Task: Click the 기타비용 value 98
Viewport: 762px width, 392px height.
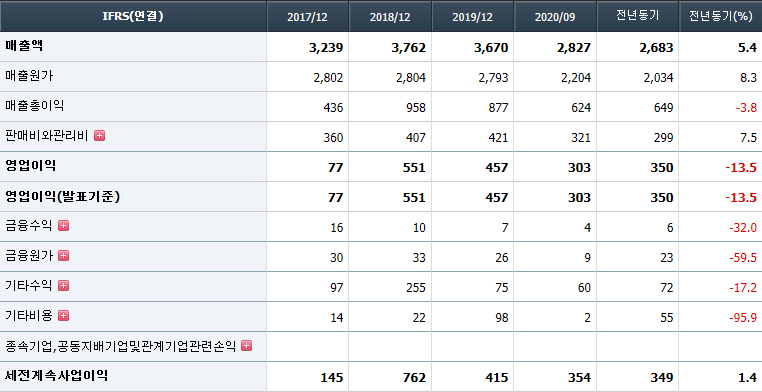Action: pyautogui.click(x=502, y=318)
